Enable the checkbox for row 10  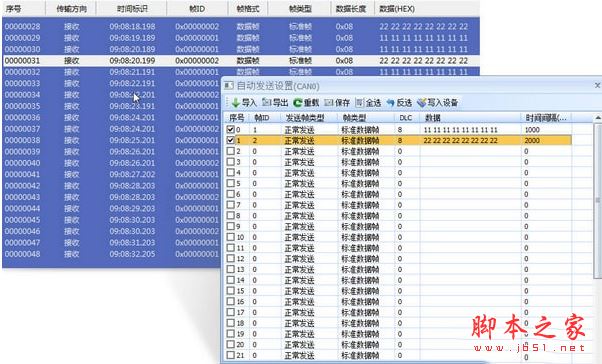pos(230,237)
